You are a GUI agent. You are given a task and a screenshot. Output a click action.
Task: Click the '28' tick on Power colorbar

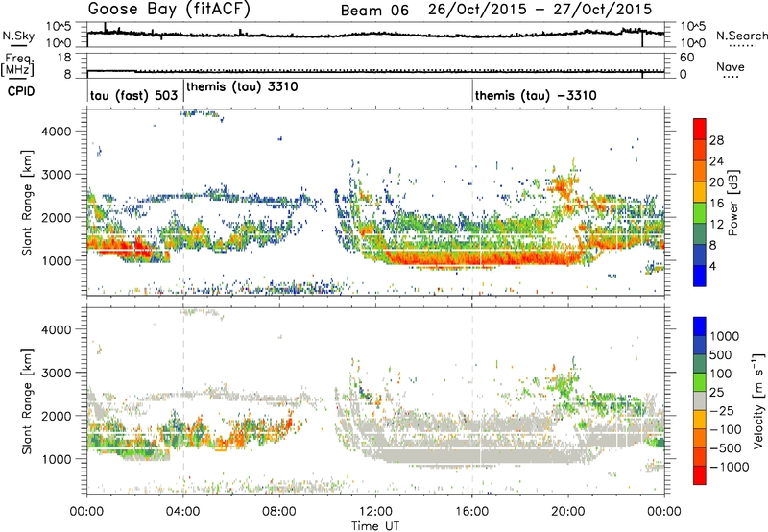[716, 140]
